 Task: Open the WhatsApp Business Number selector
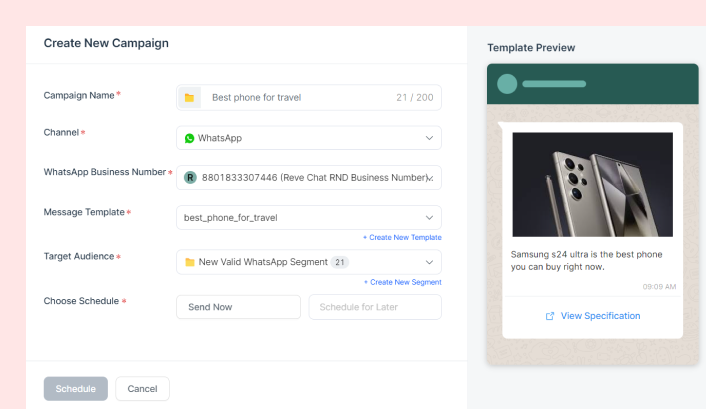pyautogui.click(x=309, y=177)
